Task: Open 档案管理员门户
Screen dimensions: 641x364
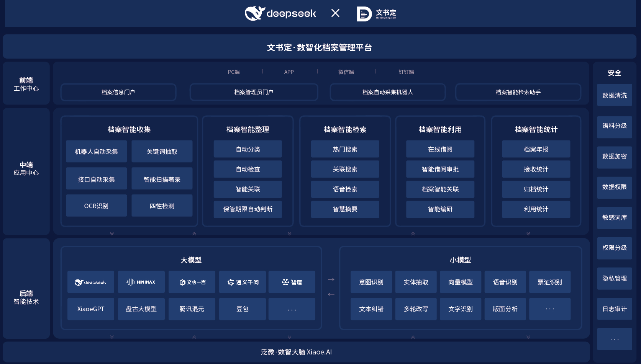Action: click(254, 92)
